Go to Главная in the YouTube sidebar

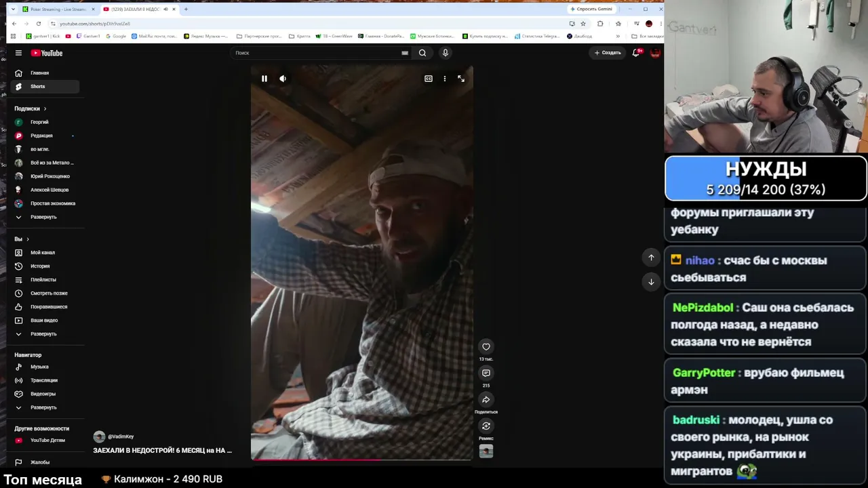[45, 73]
